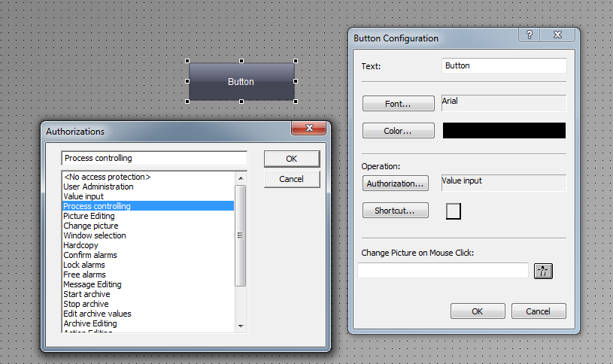The image size is (613, 364).
Task: Select Free alarms in list
Action: coord(148,275)
